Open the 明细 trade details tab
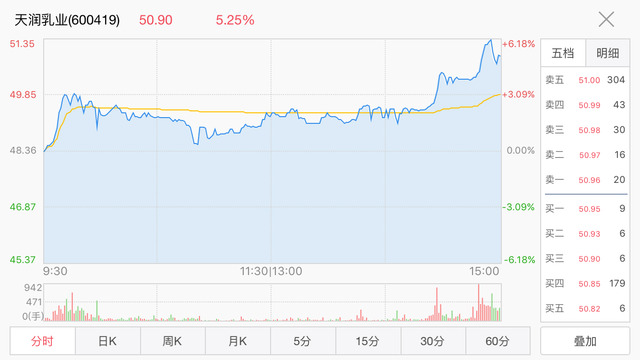Screen dimensions: 640x360 607,53
